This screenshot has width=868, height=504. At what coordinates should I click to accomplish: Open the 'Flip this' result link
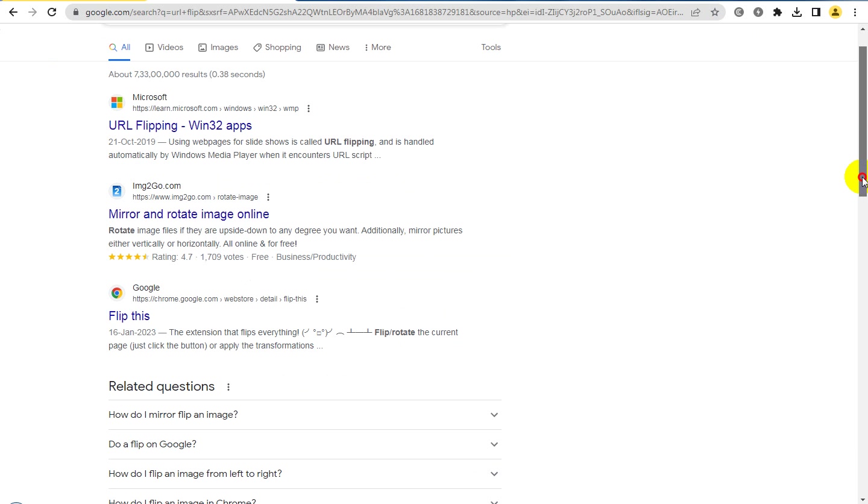pyautogui.click(x=129, y=316)
